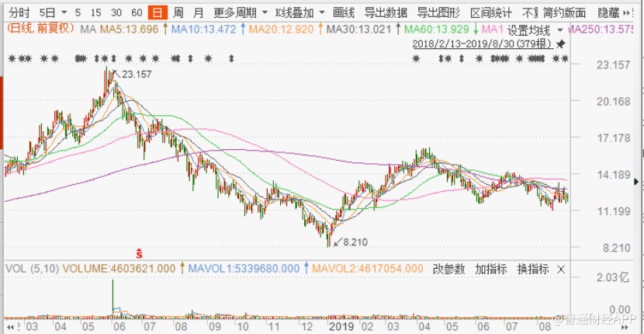Toggle the 前复权 adjustment label
This screenshot has height=334, width=644.
[x=53, y=29]
